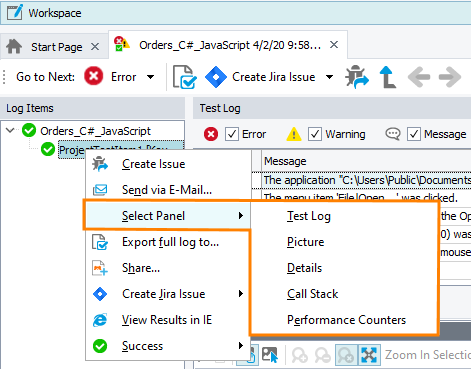Click the gray back arrow toolbar icon
The width and height of the screenshot is (471, 369).
click(x=419, y=77)
